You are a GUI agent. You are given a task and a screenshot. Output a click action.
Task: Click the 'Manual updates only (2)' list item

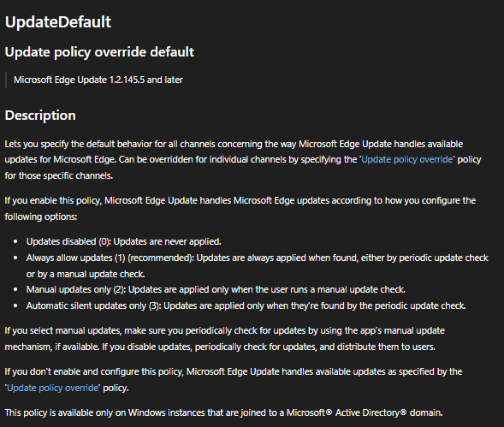(x=216, y=289)
